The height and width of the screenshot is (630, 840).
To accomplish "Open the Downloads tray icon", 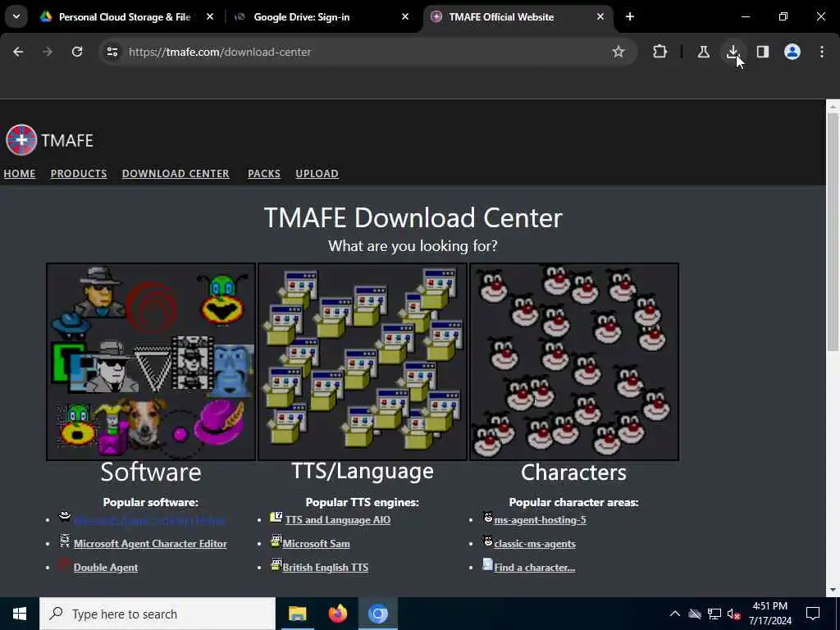I will 733,52.
